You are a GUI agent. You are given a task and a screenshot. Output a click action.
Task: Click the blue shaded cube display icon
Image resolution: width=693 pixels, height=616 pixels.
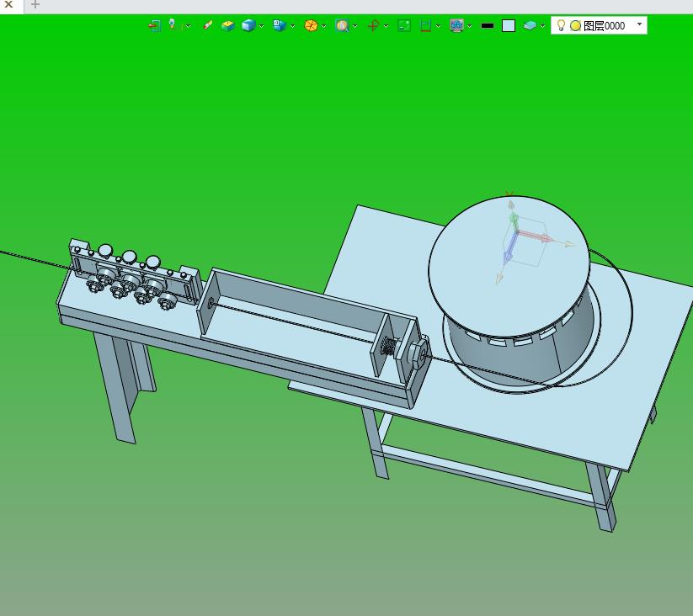click(249, 25)
